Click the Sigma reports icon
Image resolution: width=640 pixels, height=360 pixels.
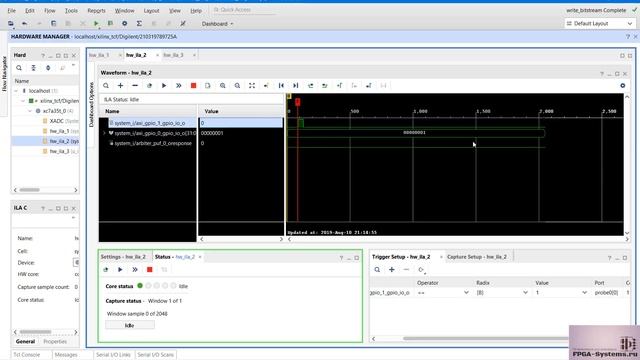pyautogui.click(x=139, y=24)
